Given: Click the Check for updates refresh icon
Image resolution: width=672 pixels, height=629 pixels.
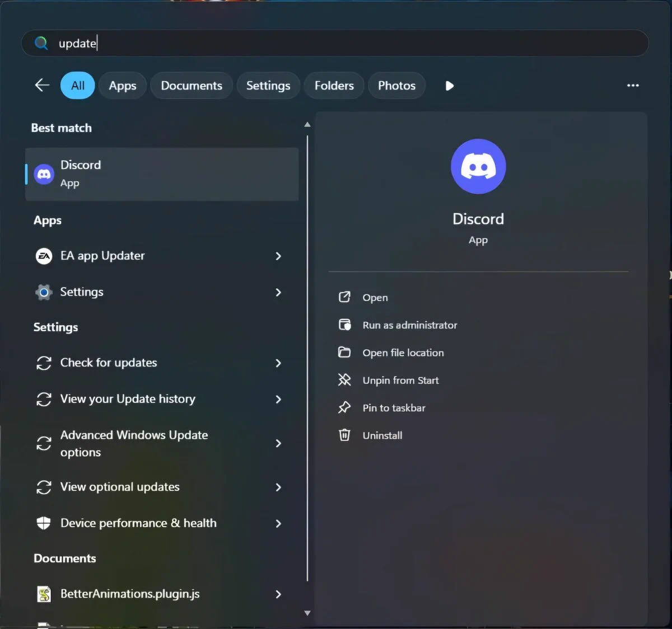Looking at the screenshot, I should 44,363.
